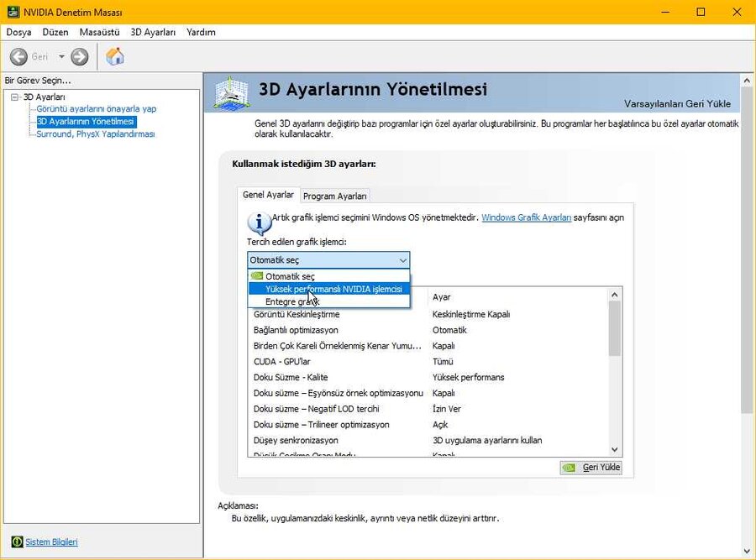Select Birden Çok Kareli Örneklenmiş Kenar Yumu... row
The height and width of the screenshot is (560, 756).
pos(428,346)
